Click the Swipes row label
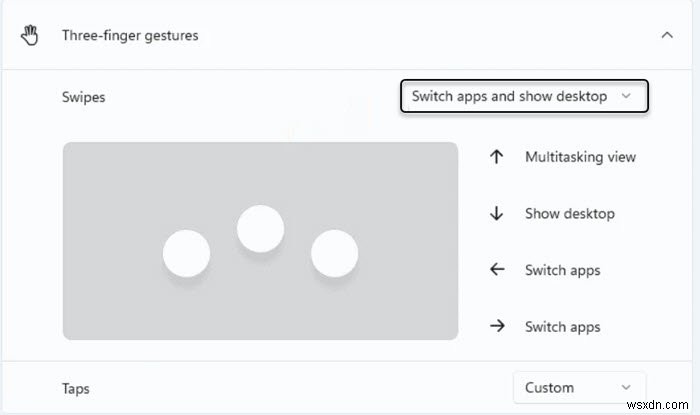This screenshot has height=415, width=700. tap(84, 97)
